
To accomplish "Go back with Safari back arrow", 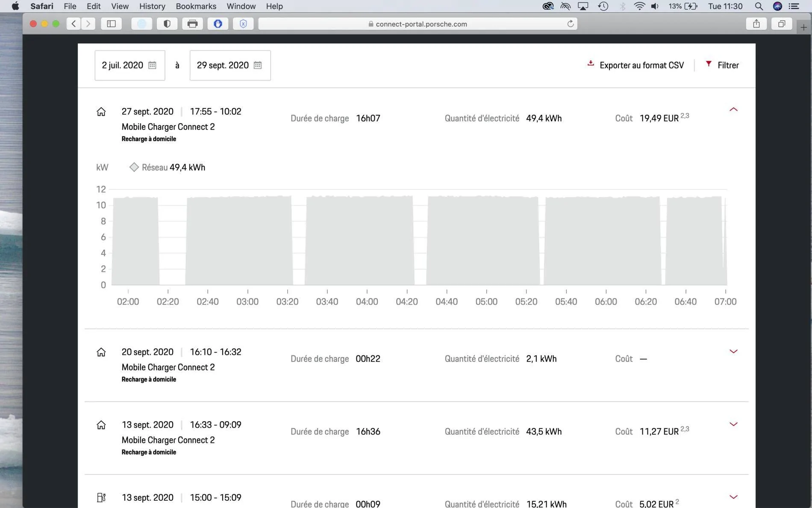I will click(x=74, y=24).
